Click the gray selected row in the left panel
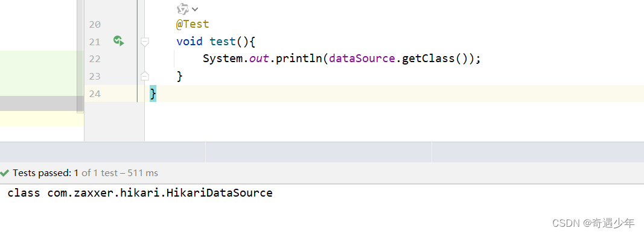 click(38, 104)
